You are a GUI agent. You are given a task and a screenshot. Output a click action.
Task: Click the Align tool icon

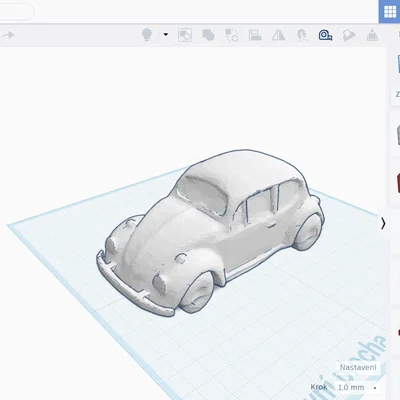pyautogui.click(x=255, y=35)
